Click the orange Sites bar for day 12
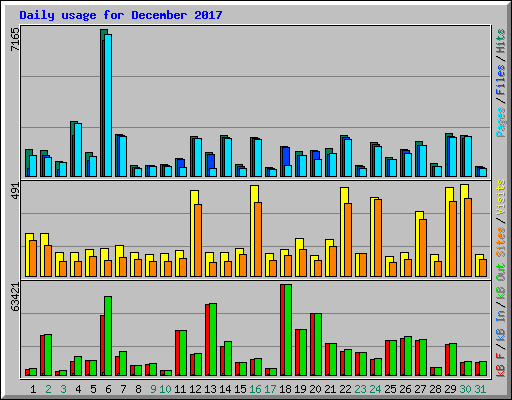This screenshot has width=512, height=400. tap(198, 240)
